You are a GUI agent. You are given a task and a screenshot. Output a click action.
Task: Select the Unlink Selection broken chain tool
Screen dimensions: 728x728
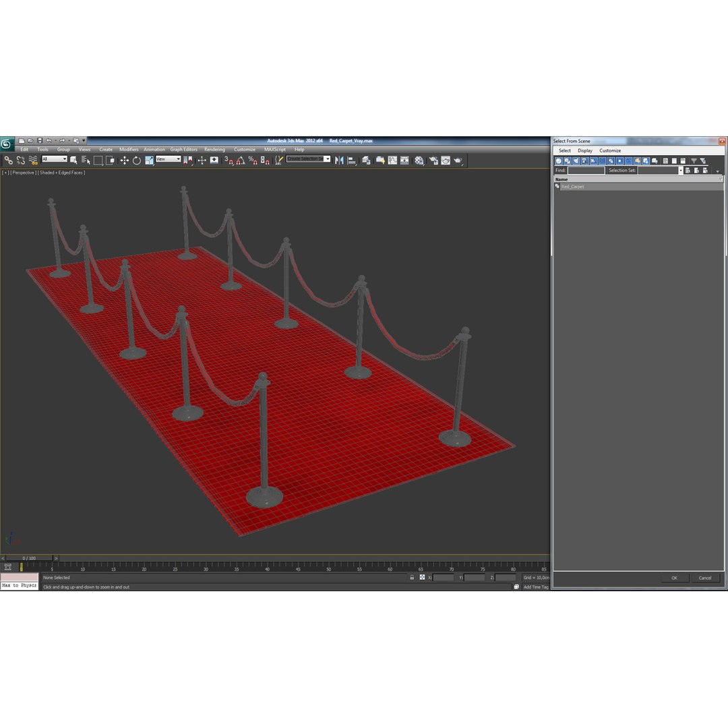[20, 160]
